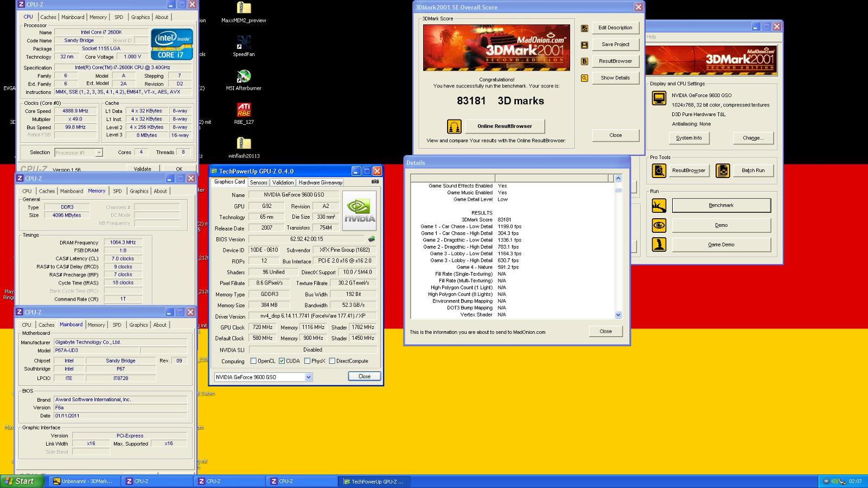Image resolution: width=868 pixels, height=488 pixels.
Task: Click Close in the Details window
Action: pos(605,331)
